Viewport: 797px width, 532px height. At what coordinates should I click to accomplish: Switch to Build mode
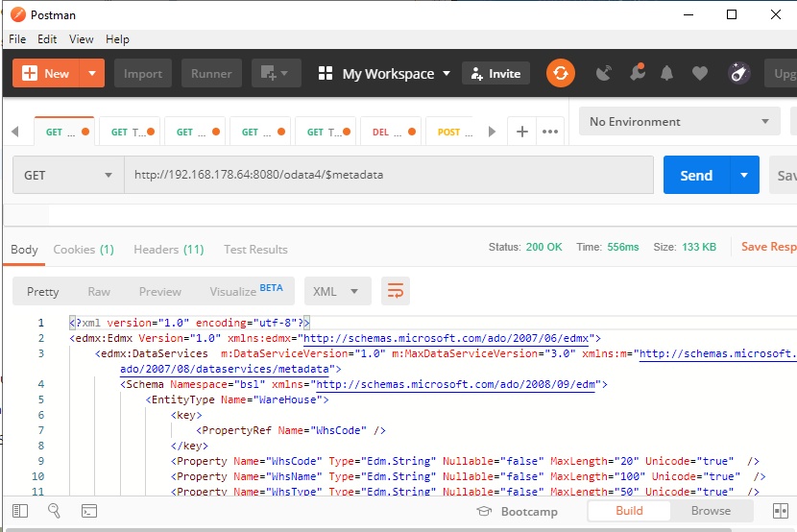point(629,511)
